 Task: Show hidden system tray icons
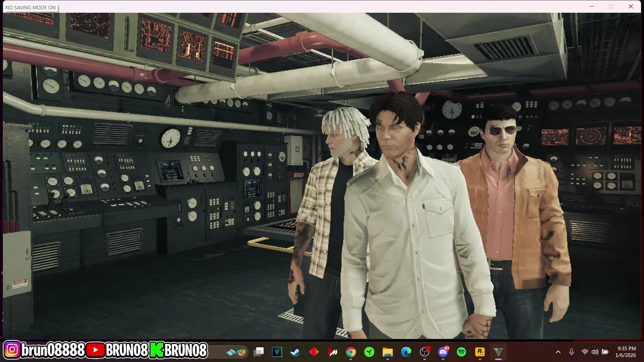[557, 352]
